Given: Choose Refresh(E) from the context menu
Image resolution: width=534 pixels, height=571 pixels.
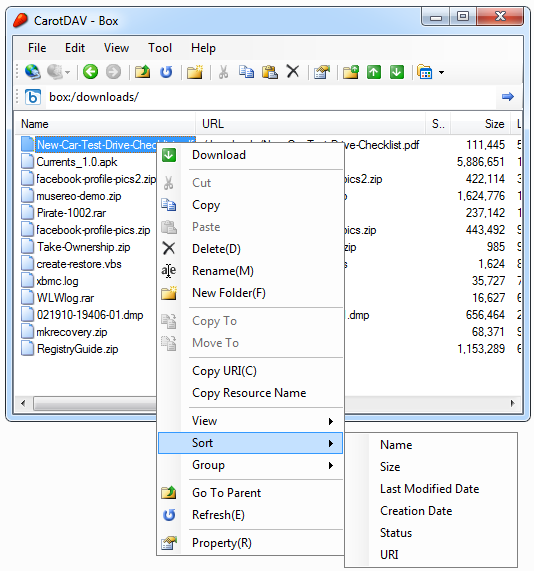Looking at the screenshot, I should coord(250,515).
